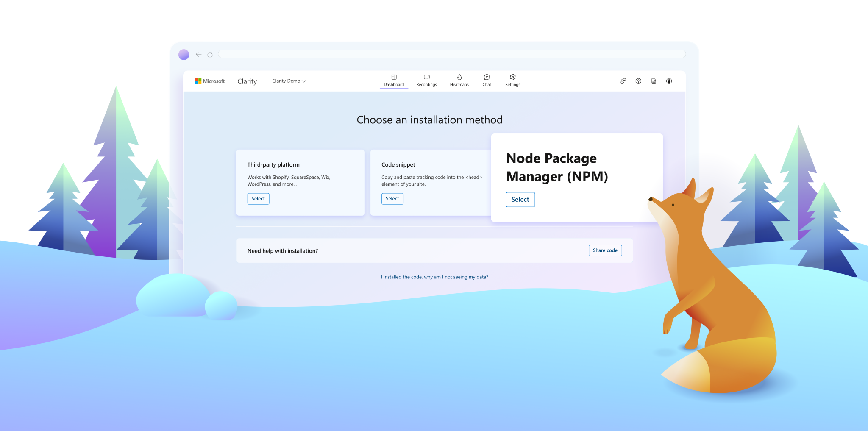
Task: Open the Chat bubble icon
Action: (487, 78)
